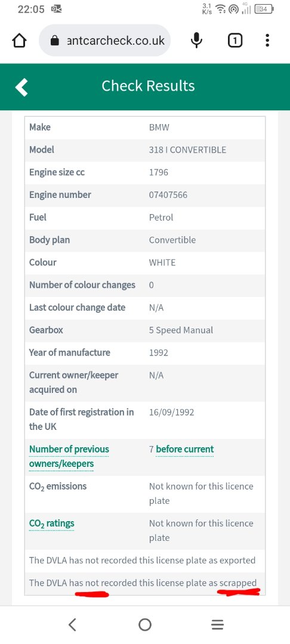The image size is (290, 644).
Task: Tap the microphone voice search icon
Action: [197, 41]
